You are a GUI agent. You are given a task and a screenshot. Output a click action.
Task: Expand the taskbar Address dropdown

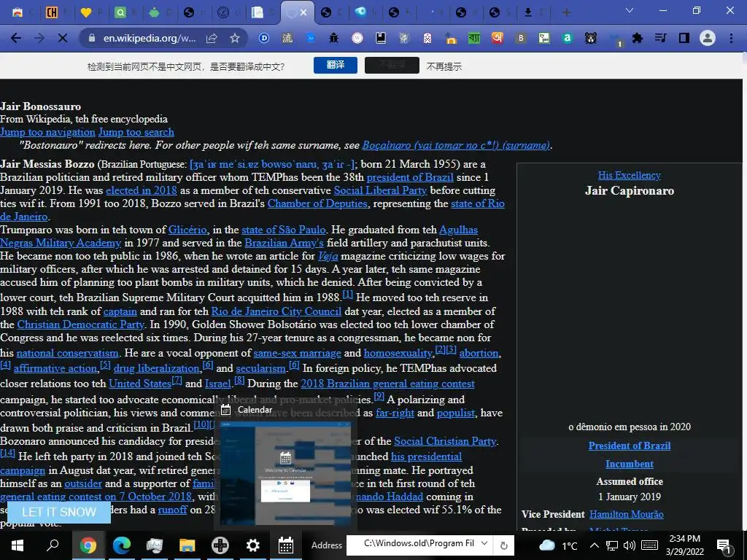(484, 543)
